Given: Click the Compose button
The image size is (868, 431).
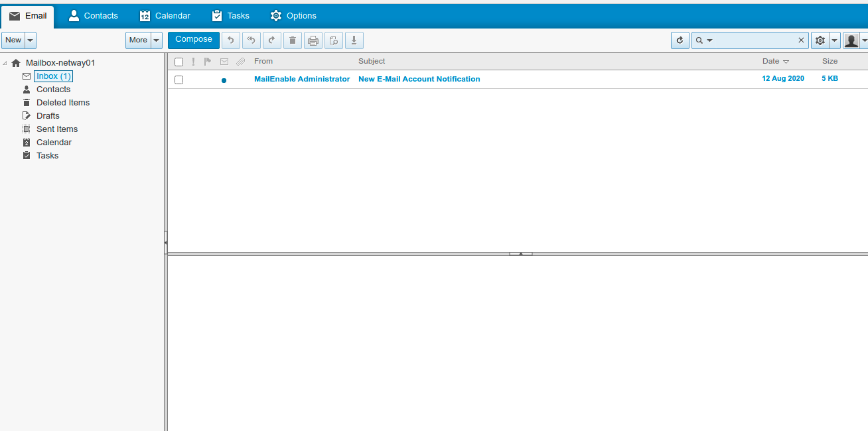Looking at the screenshot, I should pos(193,40).
